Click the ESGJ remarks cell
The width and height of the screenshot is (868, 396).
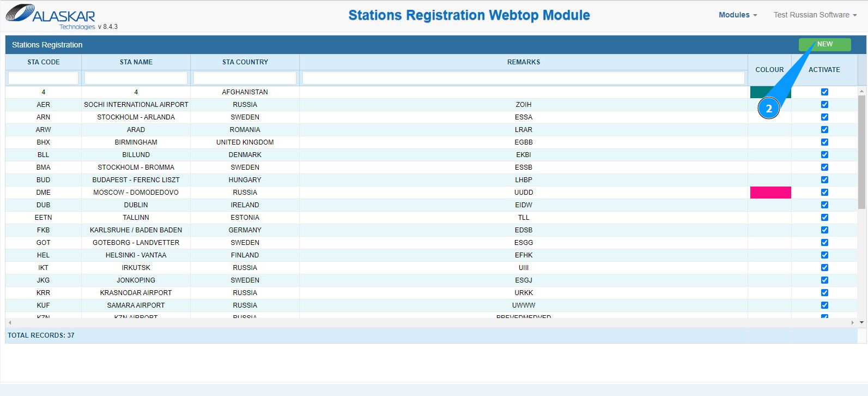pyautogui.click(x=524, y=280)
